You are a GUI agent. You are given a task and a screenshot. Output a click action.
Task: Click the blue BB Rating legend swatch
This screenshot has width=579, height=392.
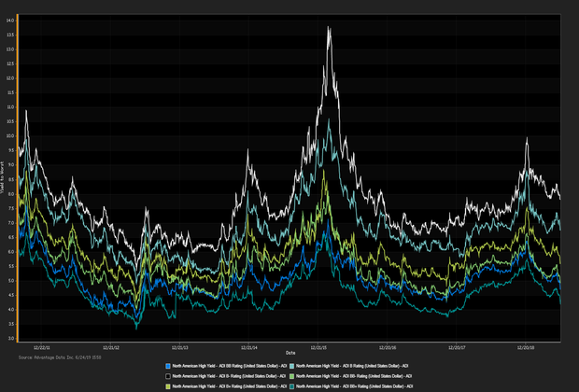click(168, 366)
